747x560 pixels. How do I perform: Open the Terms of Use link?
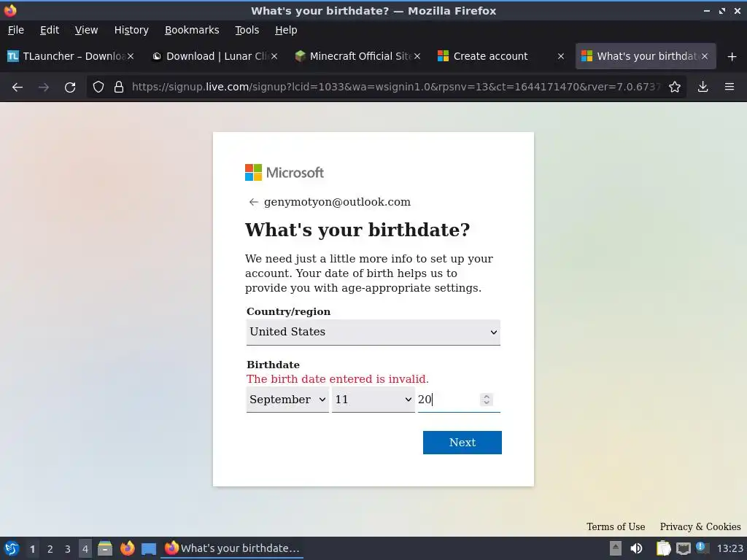click(616, 526)
